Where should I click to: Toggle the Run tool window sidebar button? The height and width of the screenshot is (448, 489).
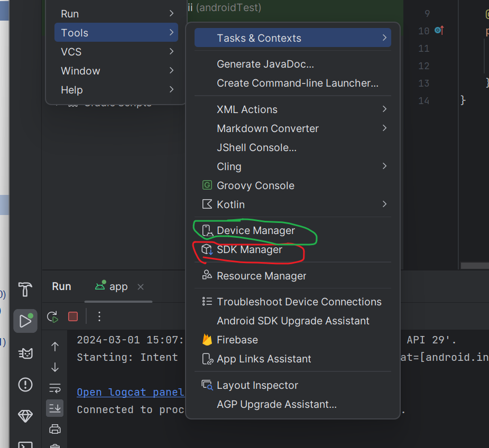(x=25, y=321)
